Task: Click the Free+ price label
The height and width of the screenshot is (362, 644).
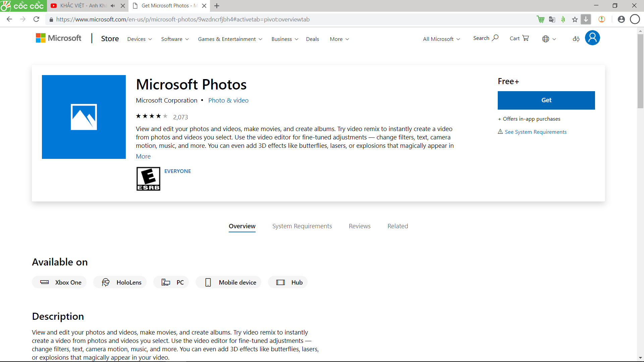Action: 508,81
